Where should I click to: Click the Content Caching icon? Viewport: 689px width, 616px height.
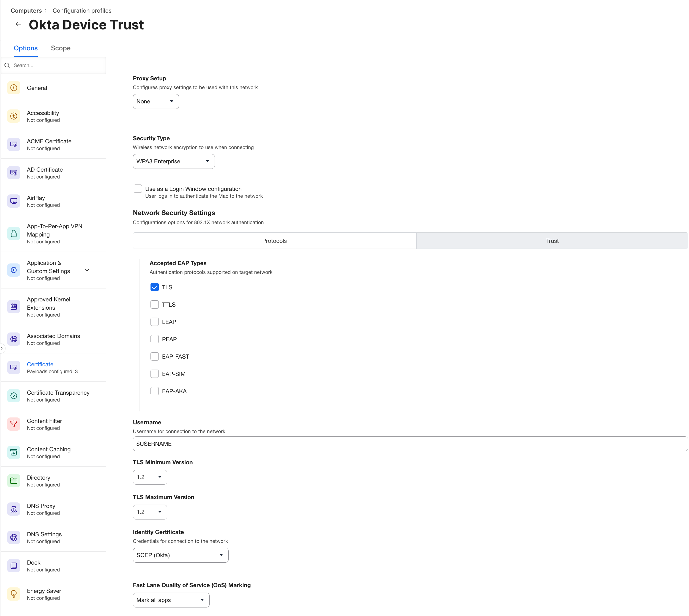point(14,453)
